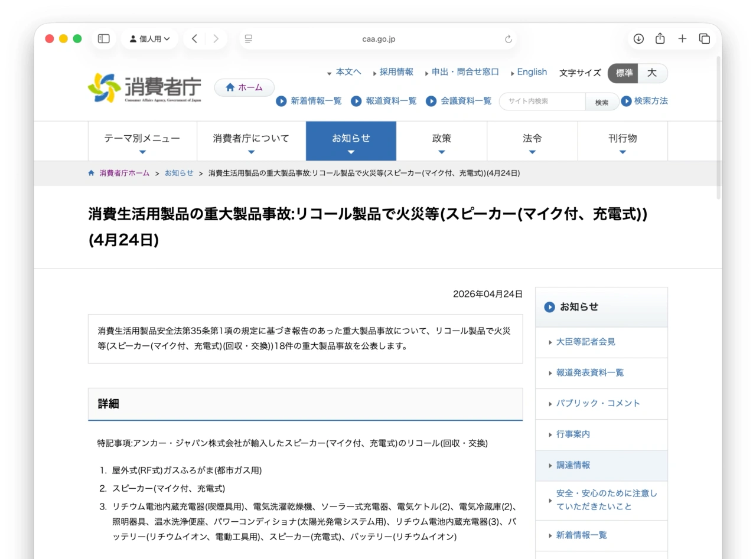
Task: Open the English language link
Action: tap(532, 72)
